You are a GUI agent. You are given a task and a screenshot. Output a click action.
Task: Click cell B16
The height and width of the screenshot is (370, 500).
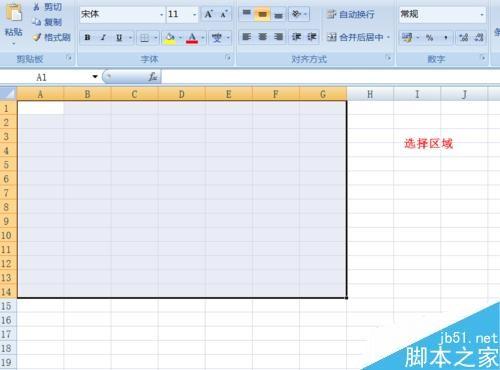click(x=87, y=320)
